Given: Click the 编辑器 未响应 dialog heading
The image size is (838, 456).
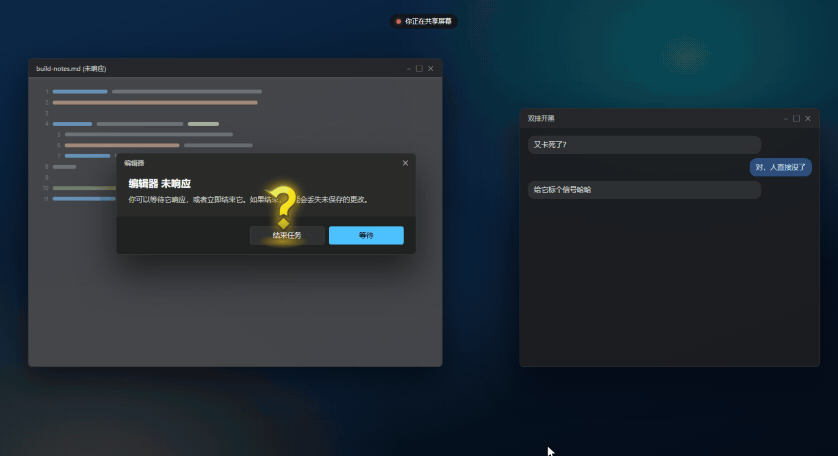Looking at the screenshot, I should tap(159, 183).
